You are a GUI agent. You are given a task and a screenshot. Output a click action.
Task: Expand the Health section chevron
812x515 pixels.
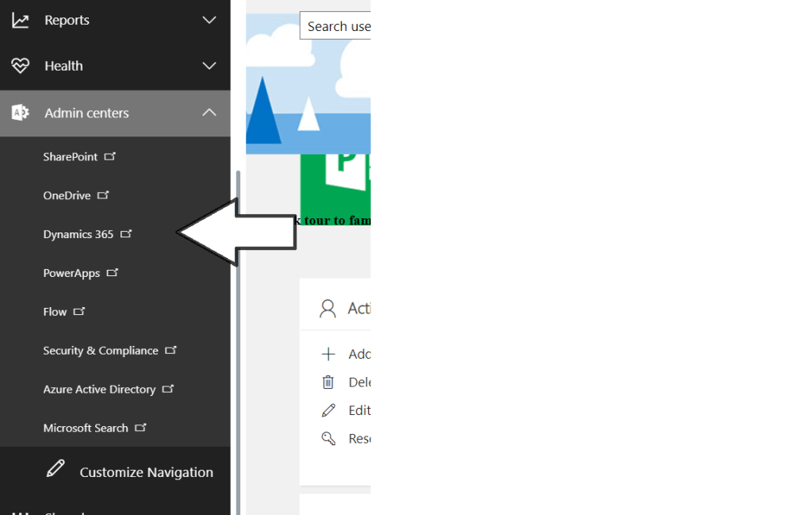(209, 66)
